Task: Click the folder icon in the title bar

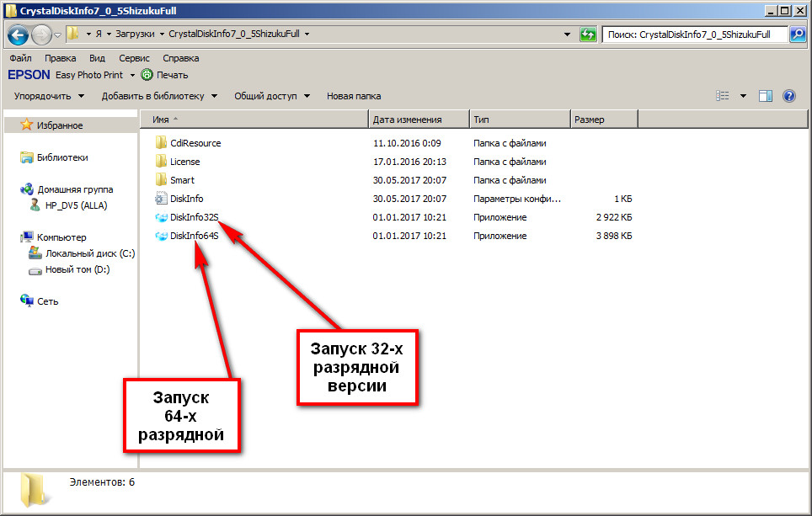Action: [x=11, y=10]
